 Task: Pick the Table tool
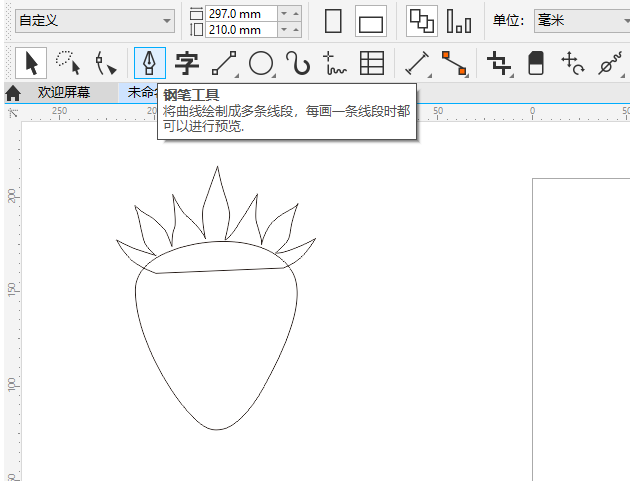pyautogui.click(x=372, y=64)
